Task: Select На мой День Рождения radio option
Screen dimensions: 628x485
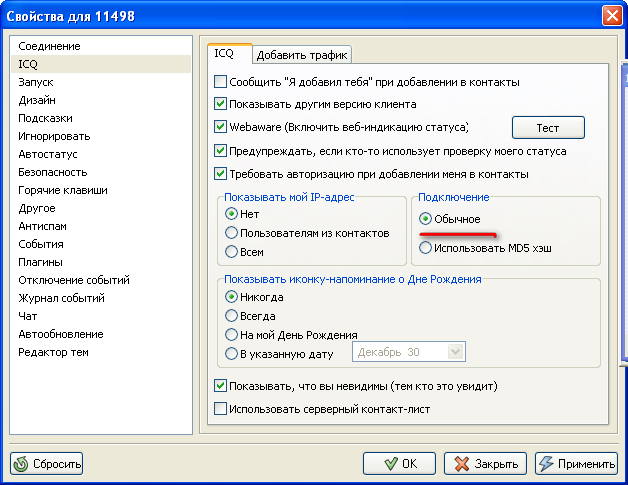Action: coord(232,335)
